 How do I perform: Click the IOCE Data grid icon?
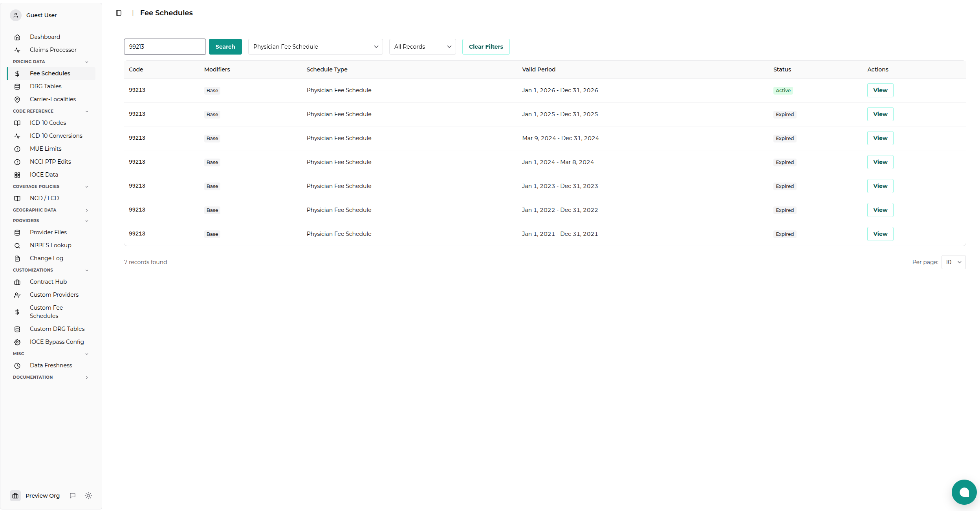(17, 175)
